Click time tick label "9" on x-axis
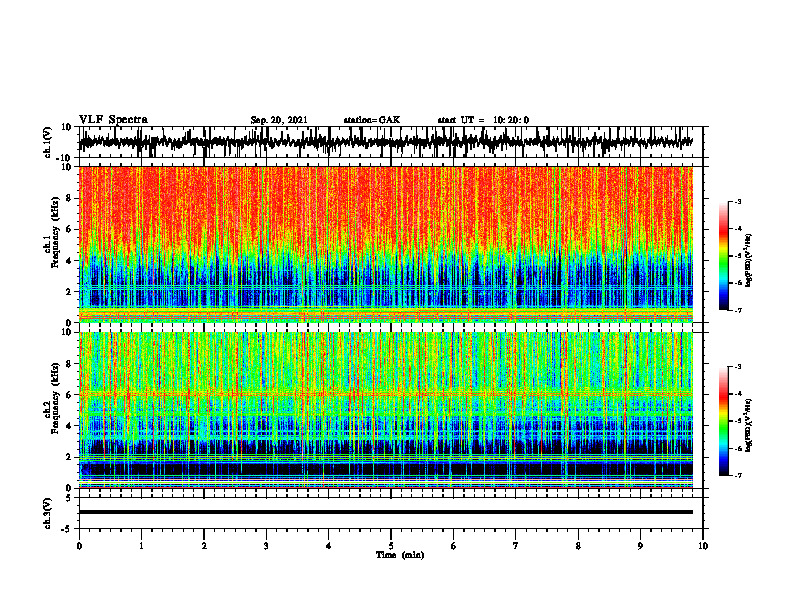This screenshot has width=792, height=612. tap(640, 546)
